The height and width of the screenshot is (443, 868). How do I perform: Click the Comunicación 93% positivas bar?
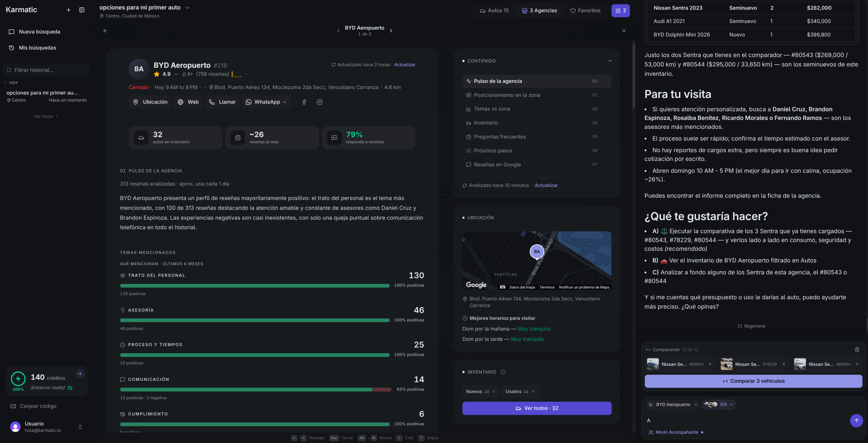(x=255, y=390)
